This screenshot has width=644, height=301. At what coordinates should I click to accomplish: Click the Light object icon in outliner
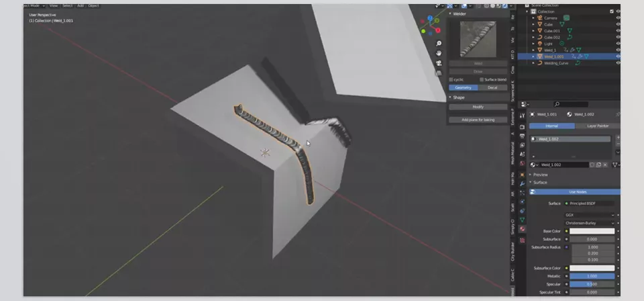click(539, 43)
